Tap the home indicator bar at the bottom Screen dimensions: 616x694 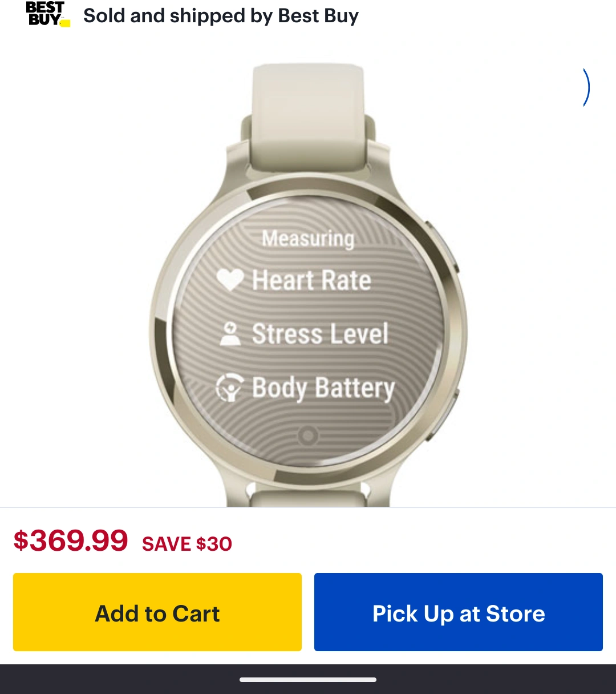(x=308, y=680)
